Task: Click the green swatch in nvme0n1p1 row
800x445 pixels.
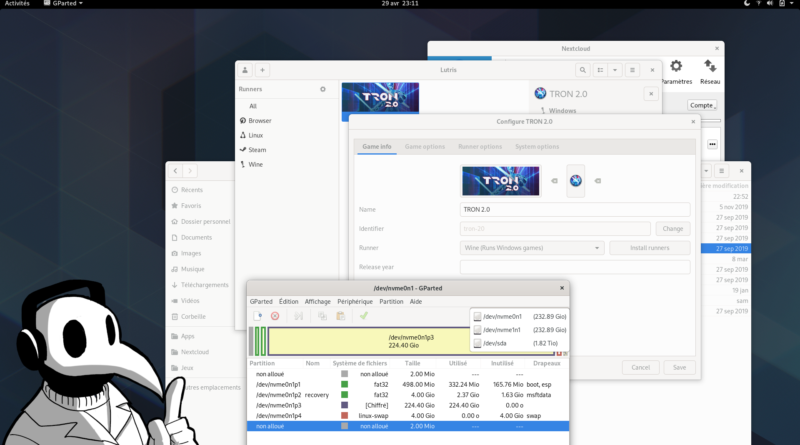Action: coord(344,384)
